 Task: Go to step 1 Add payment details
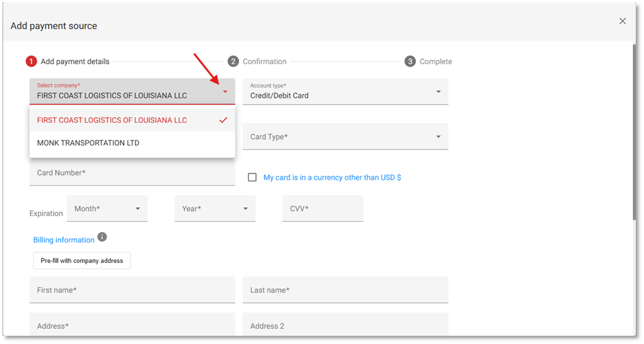pos(68,61)
